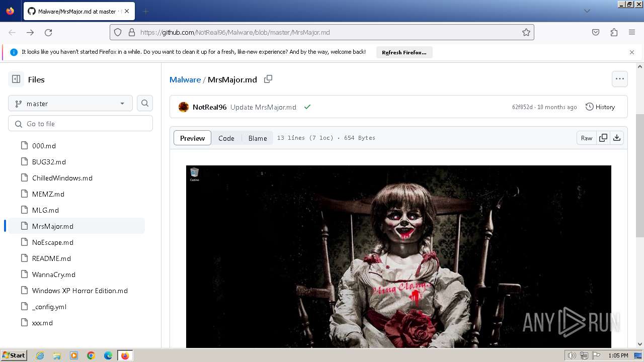This screenshot has width=644, height=362.
Task: Open Raw file view
Action: click(x=587, y=138)
